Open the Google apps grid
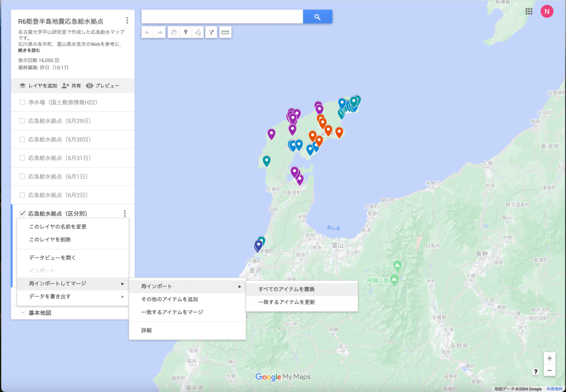This screenshot has height=392, width=566. [x=529, y=11]
